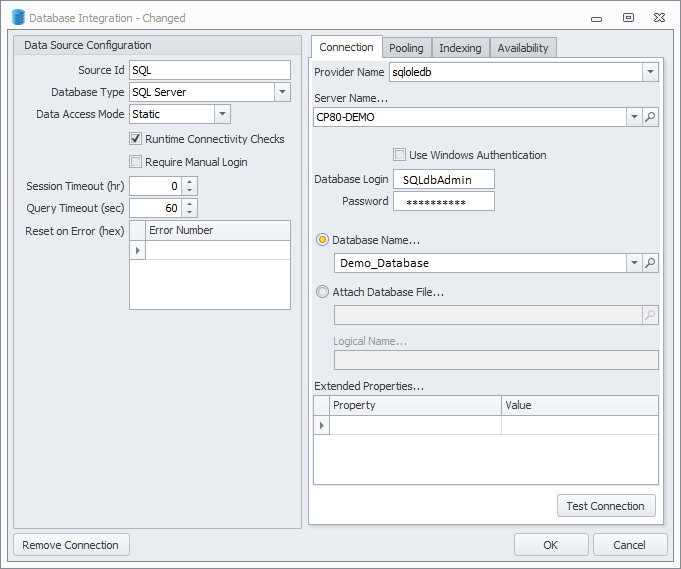The width and height of the screenshot is (681, 569).
Task: Click the Database Login field
Action: (443, 179)
